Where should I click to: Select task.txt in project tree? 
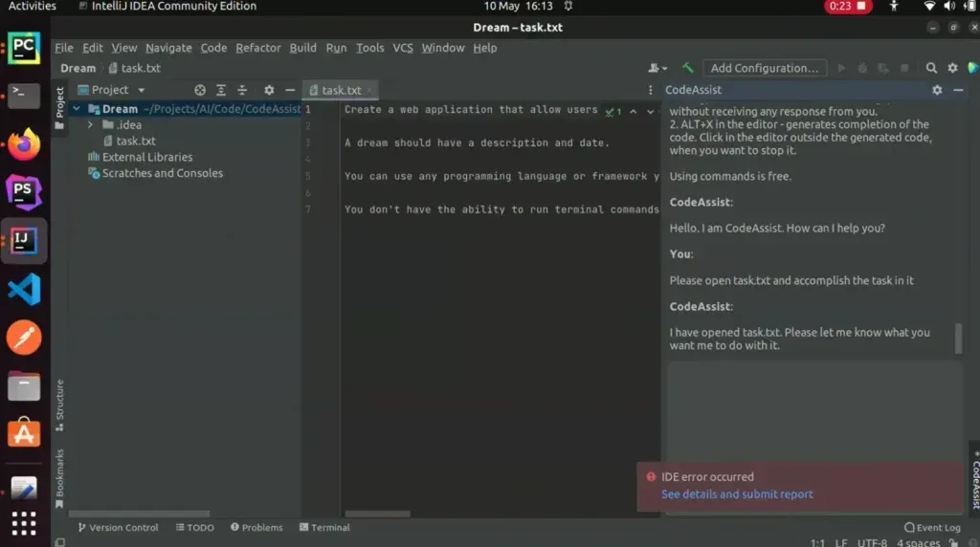[136, 142]
